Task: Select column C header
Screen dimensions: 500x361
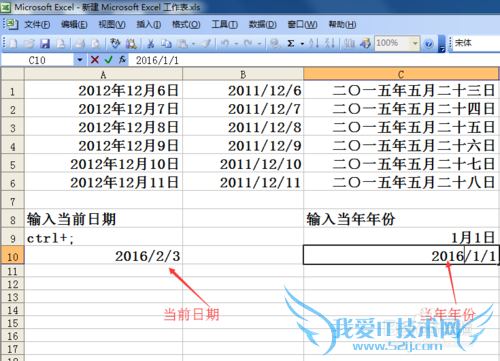Action: pos(401,74)
